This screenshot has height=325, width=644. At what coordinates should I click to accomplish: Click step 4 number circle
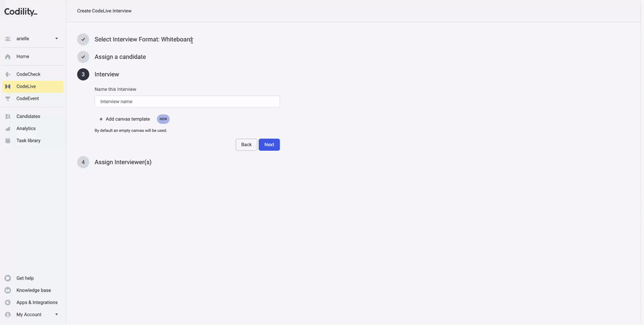(x=83, y=162)
